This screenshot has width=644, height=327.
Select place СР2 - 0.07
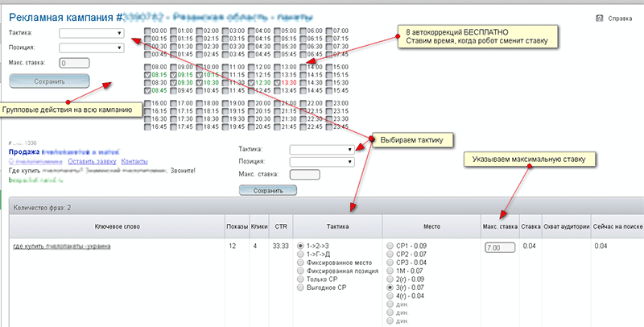[x=390, y=255]
